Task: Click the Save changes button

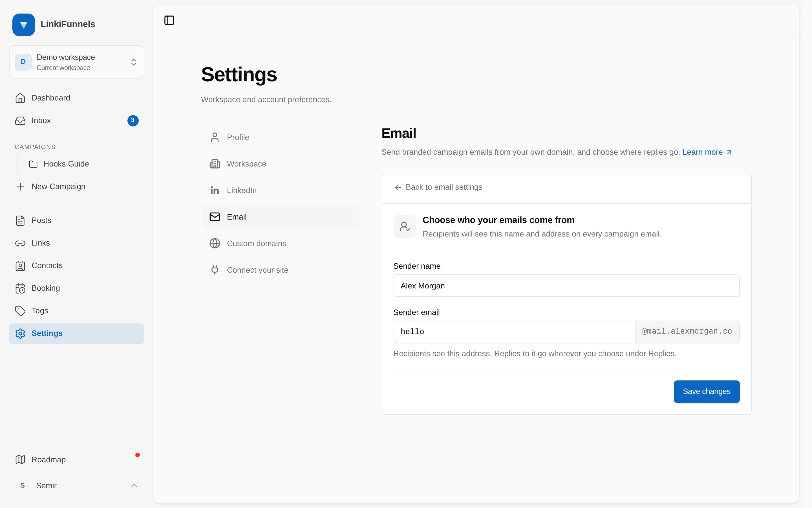Action: coord(707,392)
